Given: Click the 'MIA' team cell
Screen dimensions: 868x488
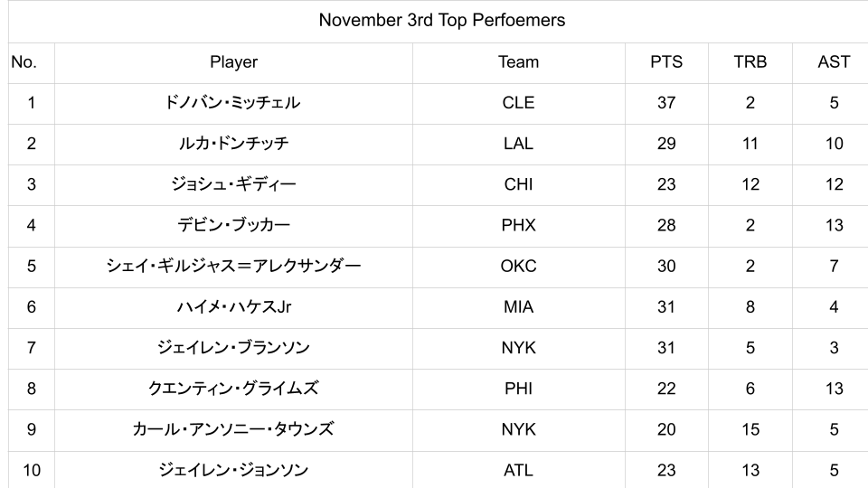Looking at the screenshot, I should coord(518,307).
